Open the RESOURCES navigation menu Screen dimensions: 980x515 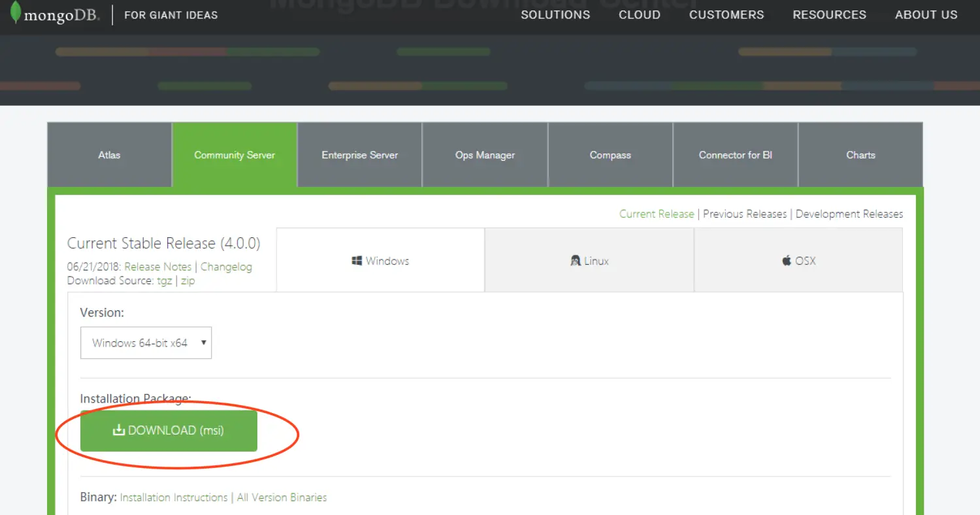(x=829, y=14)
